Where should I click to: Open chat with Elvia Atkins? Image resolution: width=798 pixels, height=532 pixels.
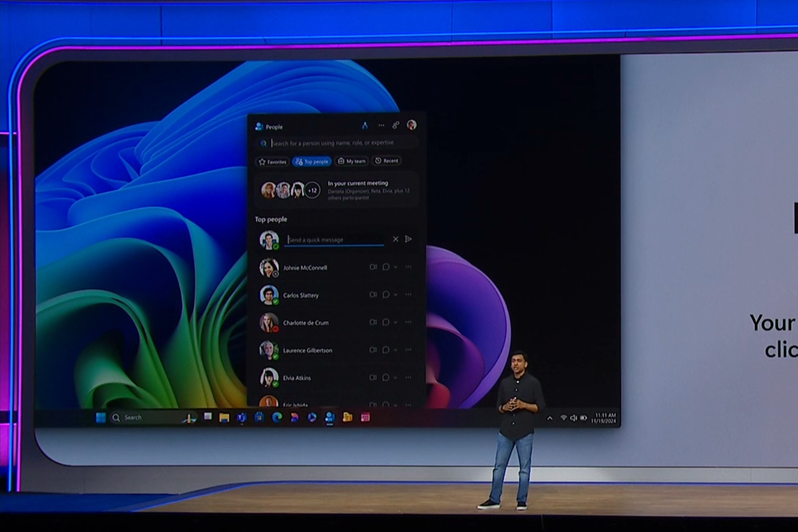(386, 378)
